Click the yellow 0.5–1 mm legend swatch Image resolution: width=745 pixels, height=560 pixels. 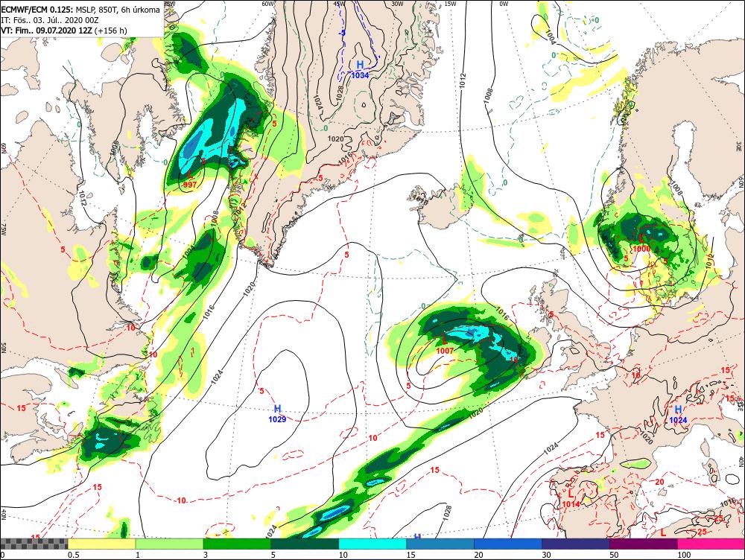pos(101,544)
